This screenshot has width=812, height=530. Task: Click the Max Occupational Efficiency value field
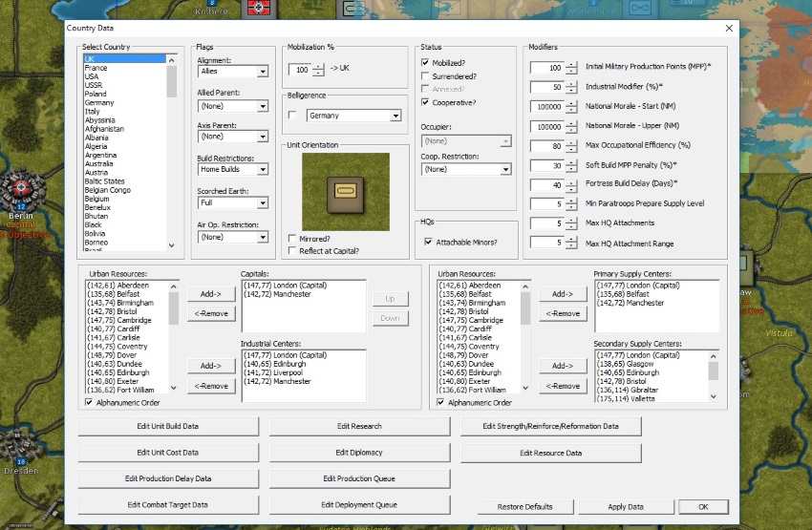[548, 146]
